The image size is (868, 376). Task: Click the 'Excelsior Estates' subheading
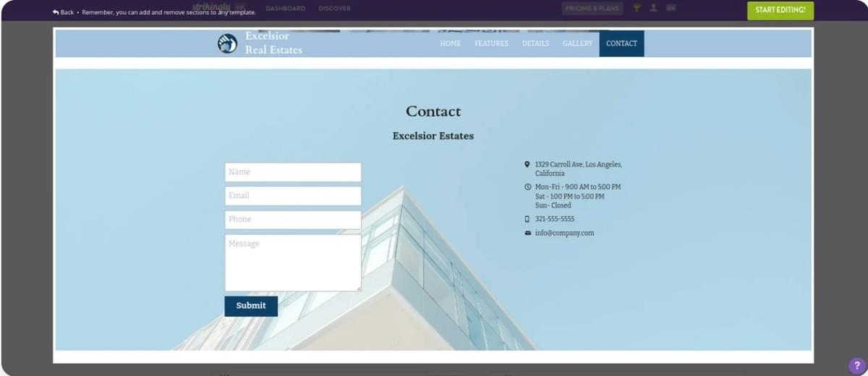tap(433, 136)
